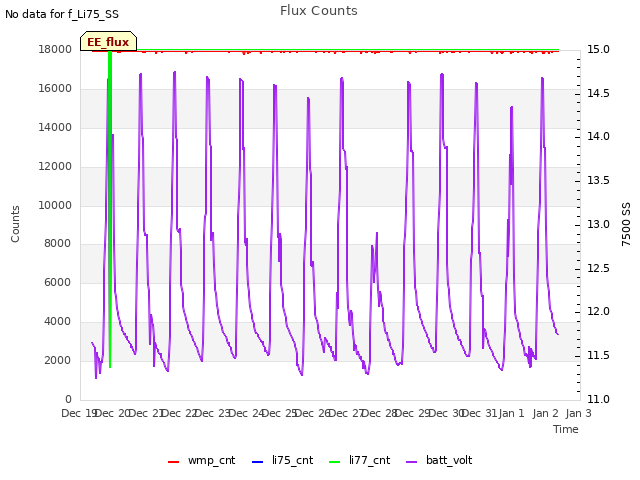Click the 11.0 tick on right axis

598,399
